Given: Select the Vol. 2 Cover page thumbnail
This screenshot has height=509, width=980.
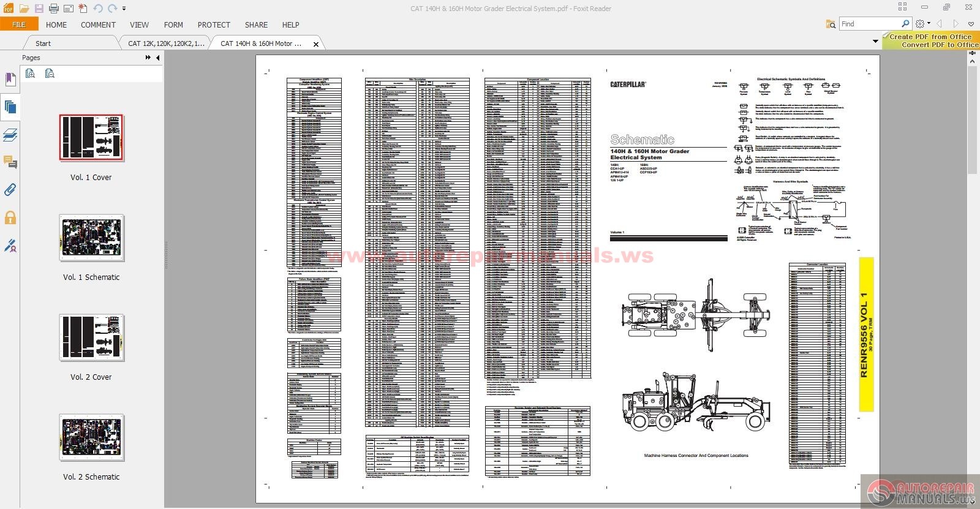Looking at the screenshot, I should [x=91, y=337].
